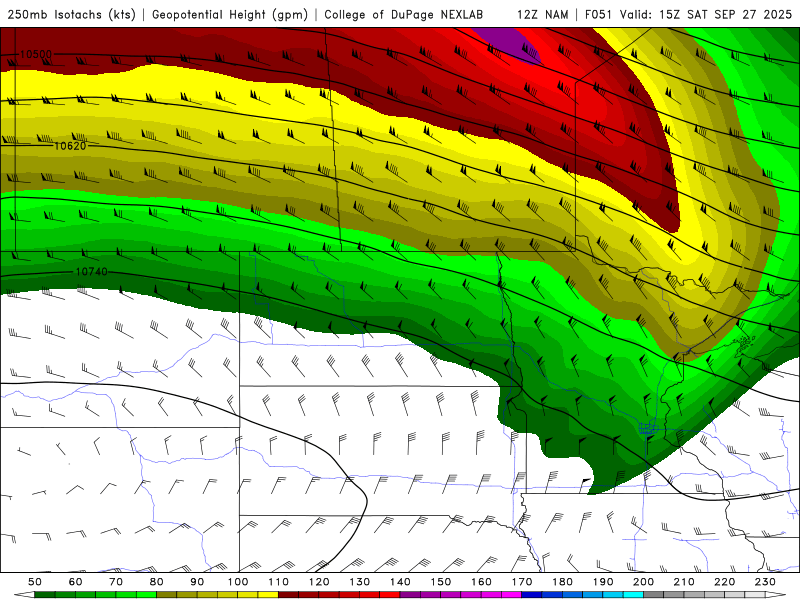Click the 10620 height contour label
Viewport: 800px width, 600px height.
click(70, 146)
